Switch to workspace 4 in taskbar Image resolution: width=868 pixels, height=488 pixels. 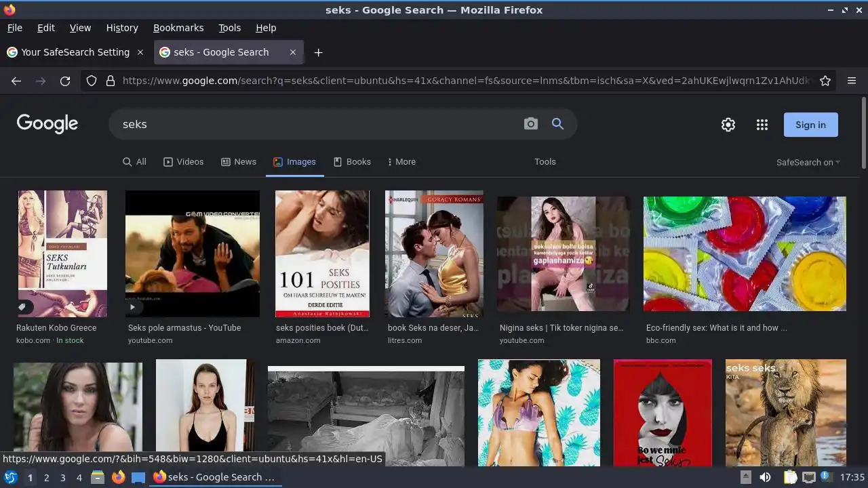pos(79,477)
